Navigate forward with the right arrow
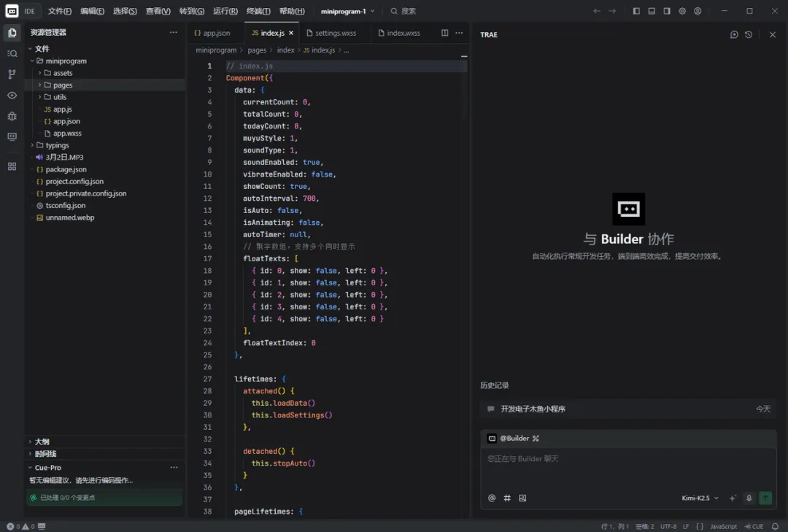The height and width of the screenshot is (532, 788). click(612, 11)
